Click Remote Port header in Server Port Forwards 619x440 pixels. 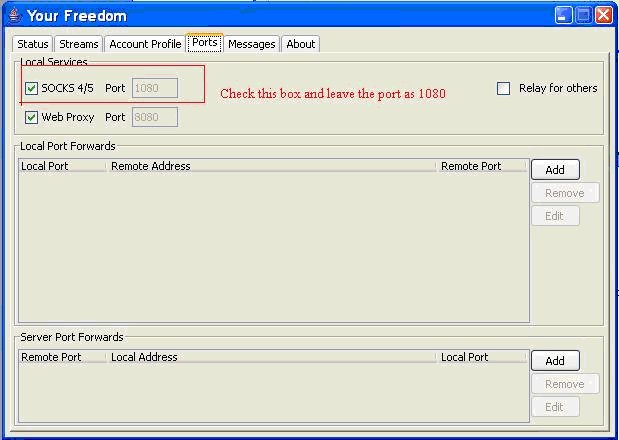point(62,357)
